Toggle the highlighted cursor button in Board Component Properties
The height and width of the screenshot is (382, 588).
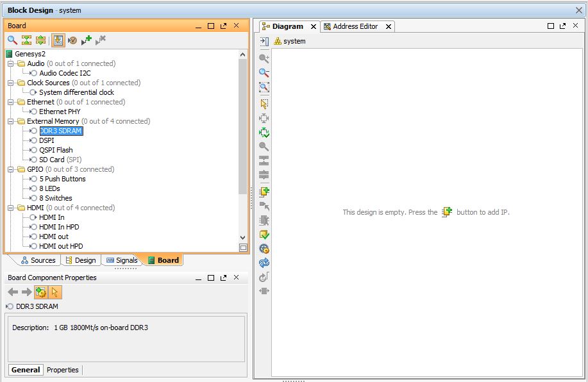pos(55,292)
